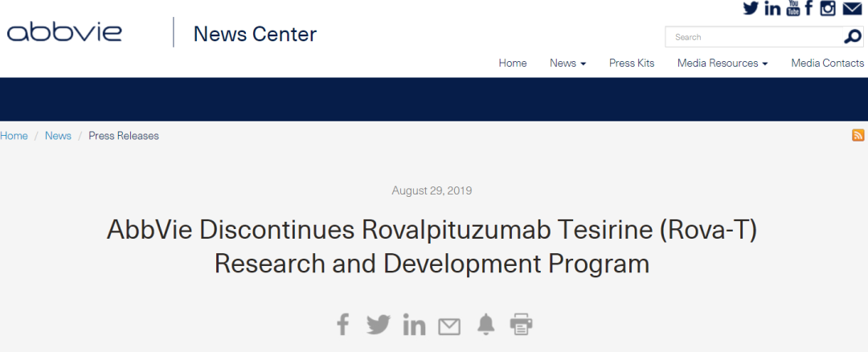
Task: Print the press release
Action: pos(521,325)
